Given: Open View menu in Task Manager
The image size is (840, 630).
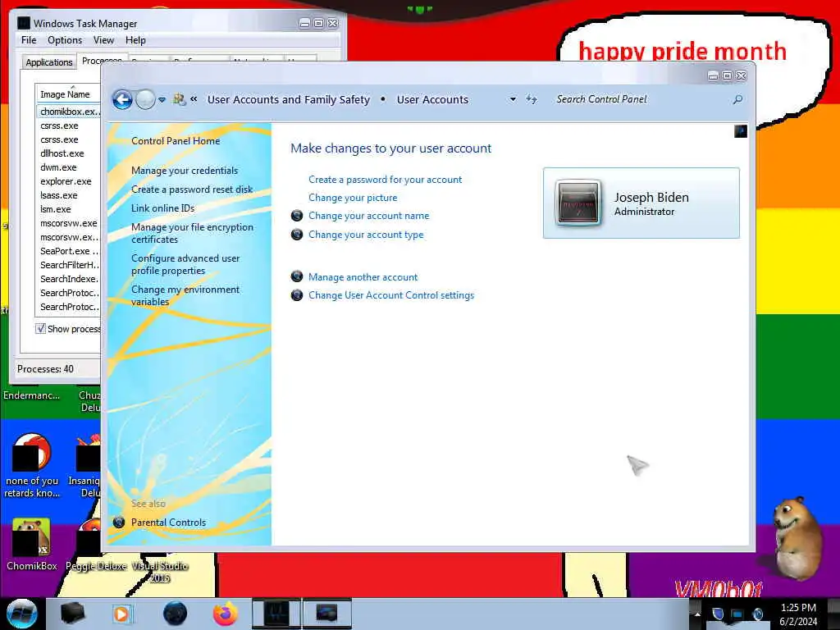Looking at the screenshot, I should pyautogui.click(x=103, y=40).
